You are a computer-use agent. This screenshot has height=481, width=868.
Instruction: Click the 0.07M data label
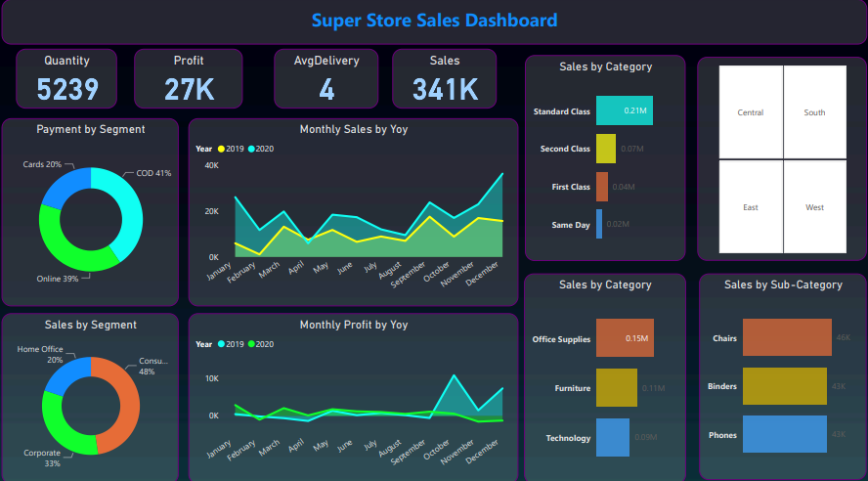(632, 149)
